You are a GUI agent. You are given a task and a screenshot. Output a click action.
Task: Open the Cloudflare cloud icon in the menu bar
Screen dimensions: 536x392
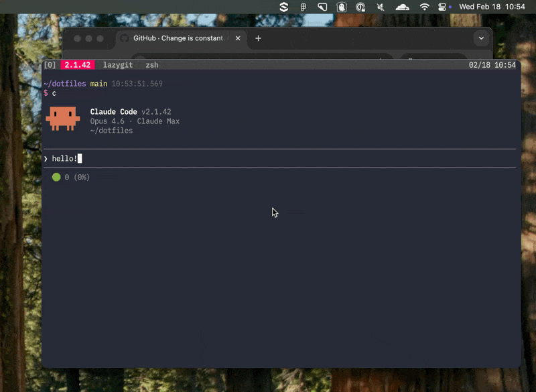tap(403, 7)
